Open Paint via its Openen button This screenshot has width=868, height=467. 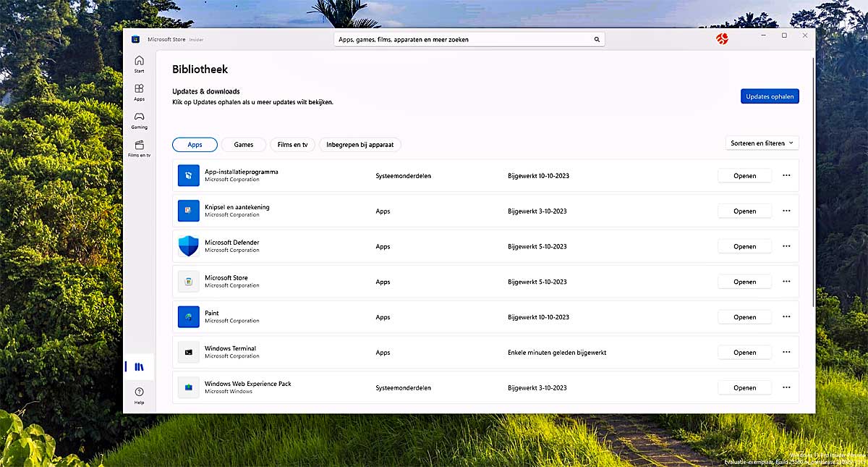tap(744, 317)
